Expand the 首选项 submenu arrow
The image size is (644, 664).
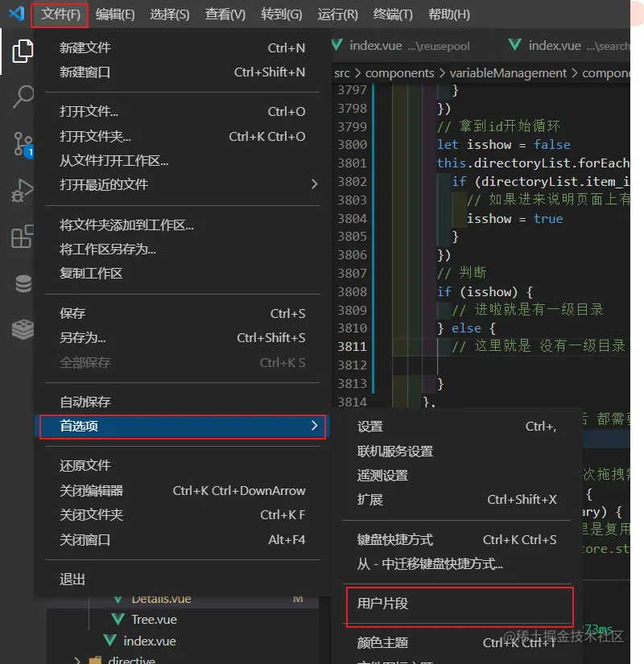pos(314,426)
